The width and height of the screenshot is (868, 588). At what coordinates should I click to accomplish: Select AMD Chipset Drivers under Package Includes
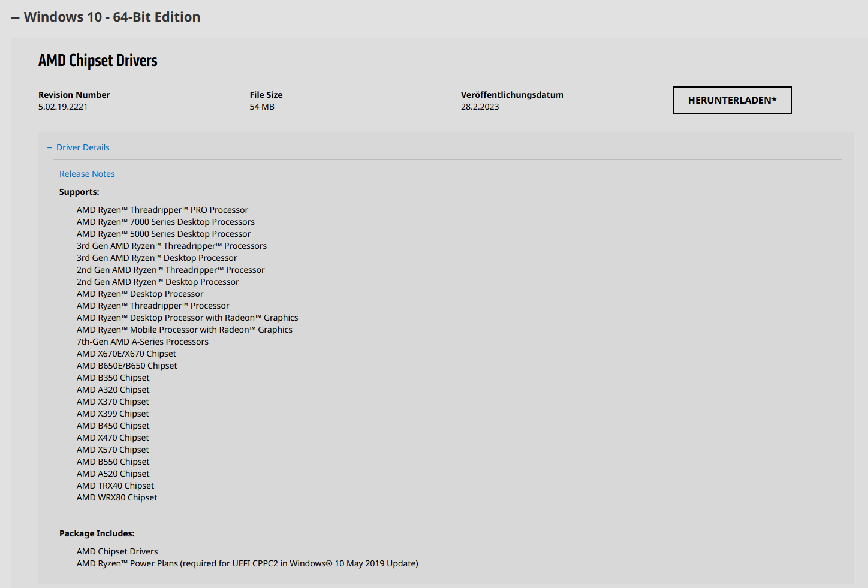click(x=117, y=551)
